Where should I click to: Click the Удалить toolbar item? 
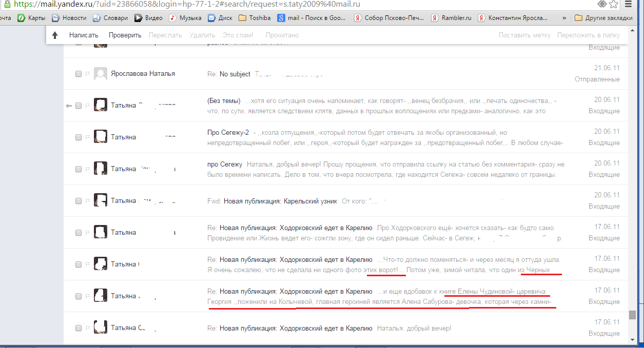202,35
